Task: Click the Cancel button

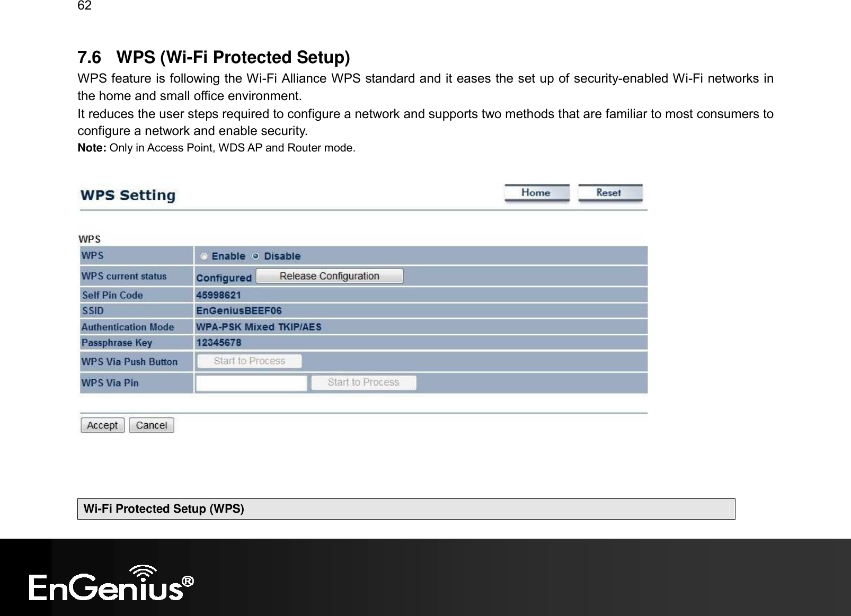Action: tap(152, 425)
